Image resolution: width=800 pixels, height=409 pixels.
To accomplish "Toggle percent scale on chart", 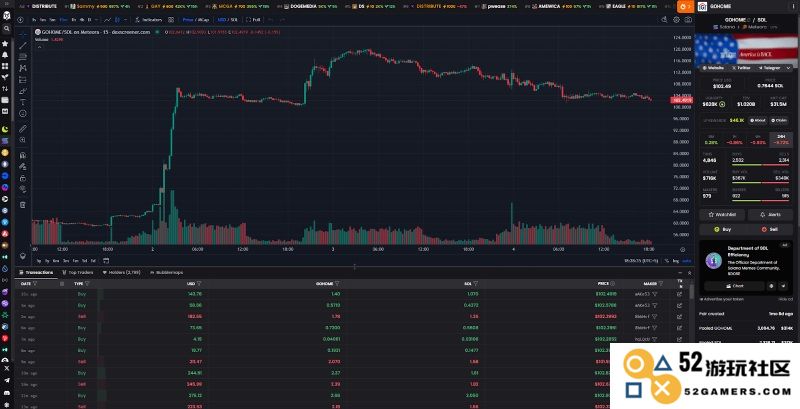I will click(667, 261).
